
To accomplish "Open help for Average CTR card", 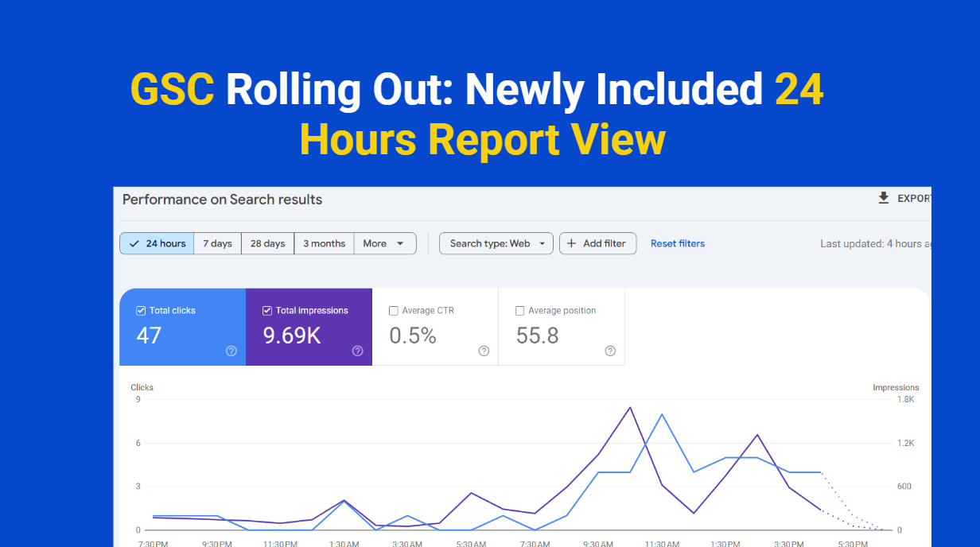I will click(x=484, y=351).
